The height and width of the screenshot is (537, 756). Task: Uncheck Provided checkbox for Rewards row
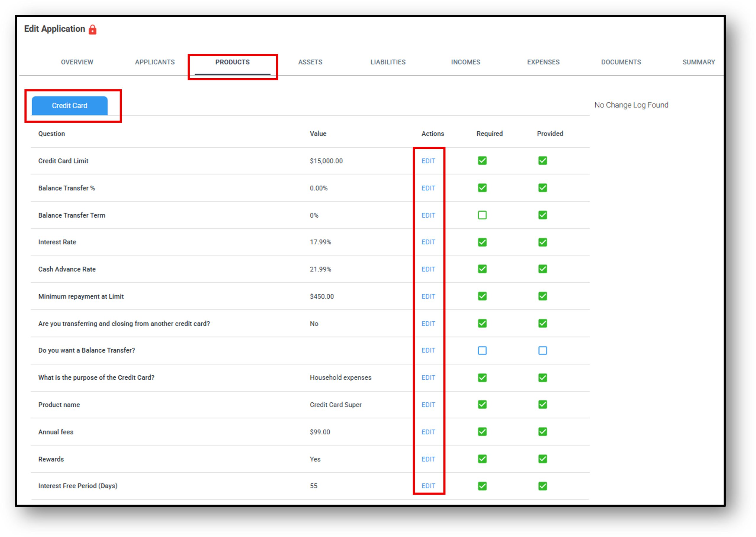(542, 459)
